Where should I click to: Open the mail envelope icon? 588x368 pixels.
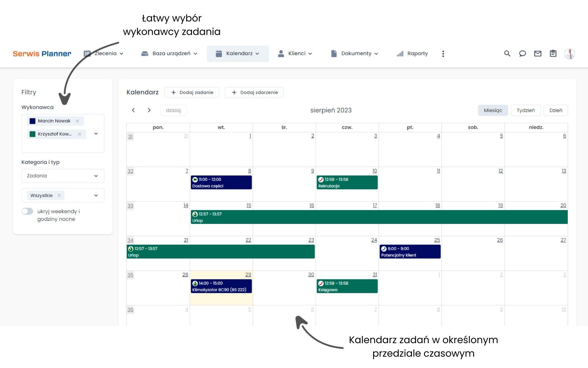(538, 54)
